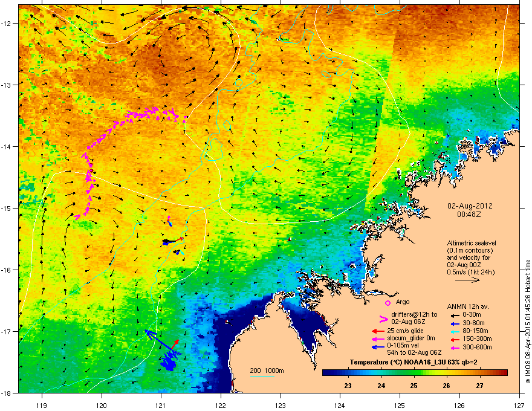The width and height of the screenshot is (532, 411).
Task: Click the '25 cm/s glide' label
Action: click(406, 331)
